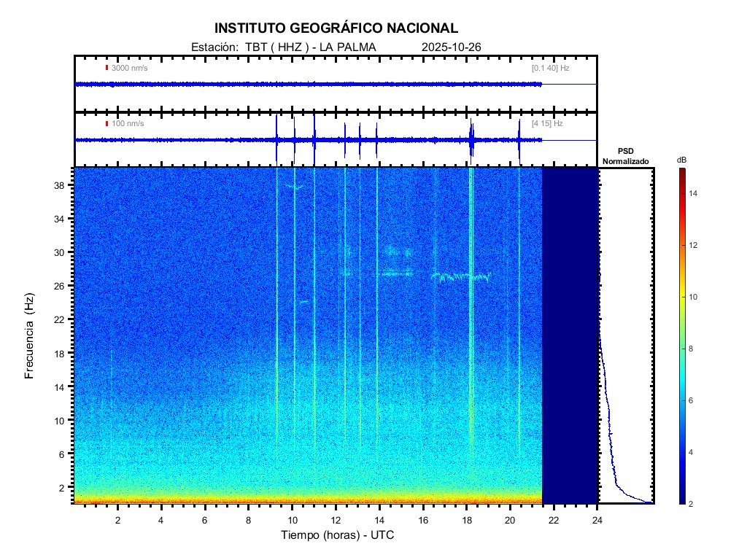Click the red 100 nm/s scale marker

pyautogui.click(x=107, y=123)
